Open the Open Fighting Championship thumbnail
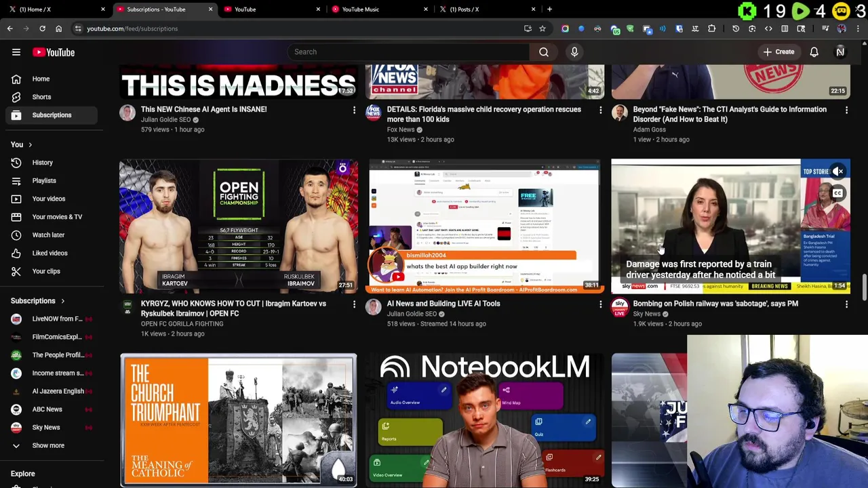The image size is (868, 488). [239, 226]
